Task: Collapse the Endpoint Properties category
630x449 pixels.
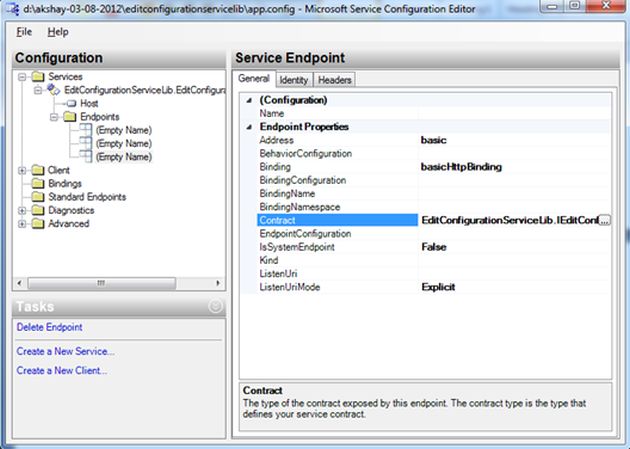Action: 249,127
